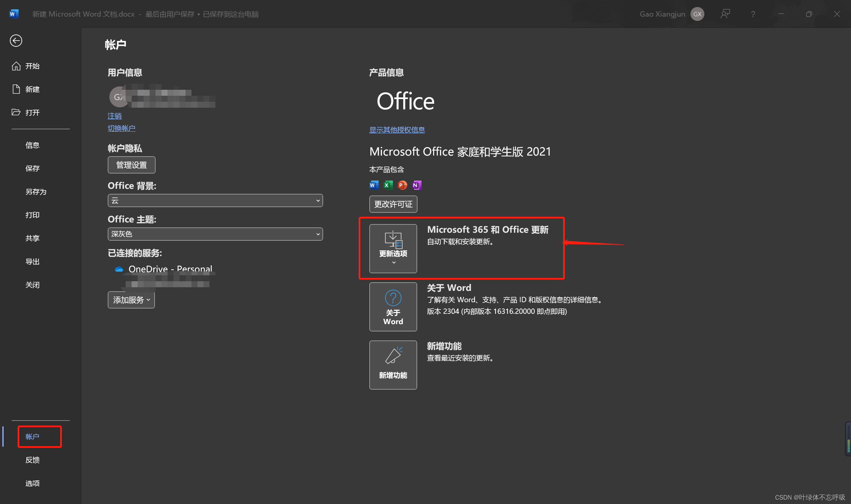The image size is (851, 504).
Task: Click the Excel icon under product contents
Action: (388, 185)
